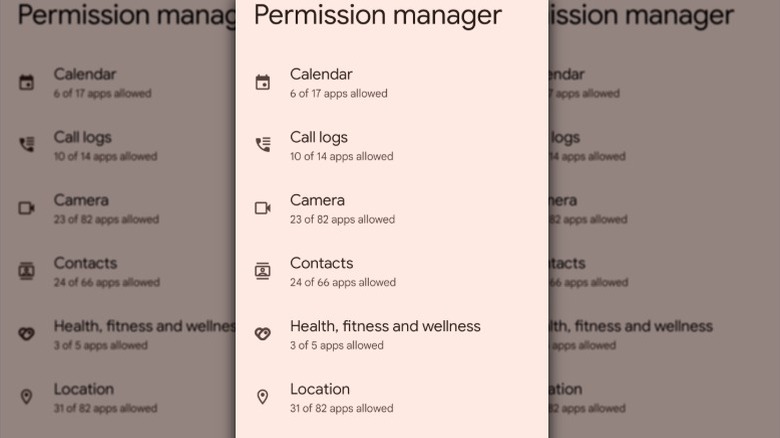The image size is (780, 438).
Task: Open Call logs permission in the center list
Action: click(x=319, y=137)
